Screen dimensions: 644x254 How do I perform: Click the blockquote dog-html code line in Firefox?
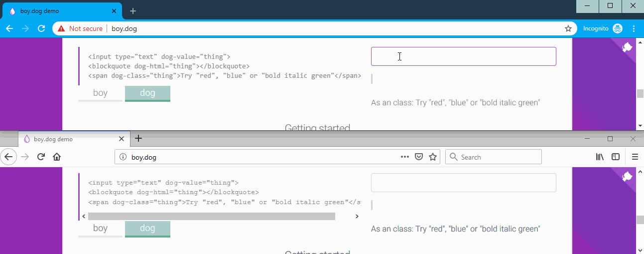[173, 193]
